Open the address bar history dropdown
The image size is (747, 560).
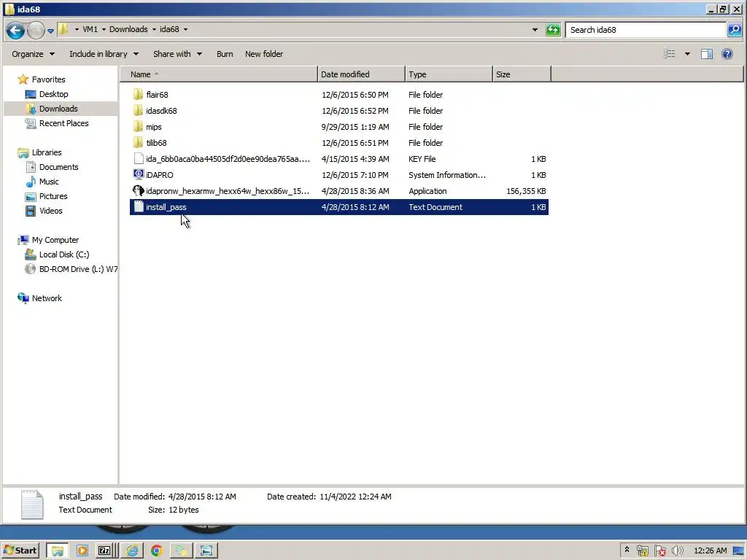pyautogui.click(x=535, y=29)
